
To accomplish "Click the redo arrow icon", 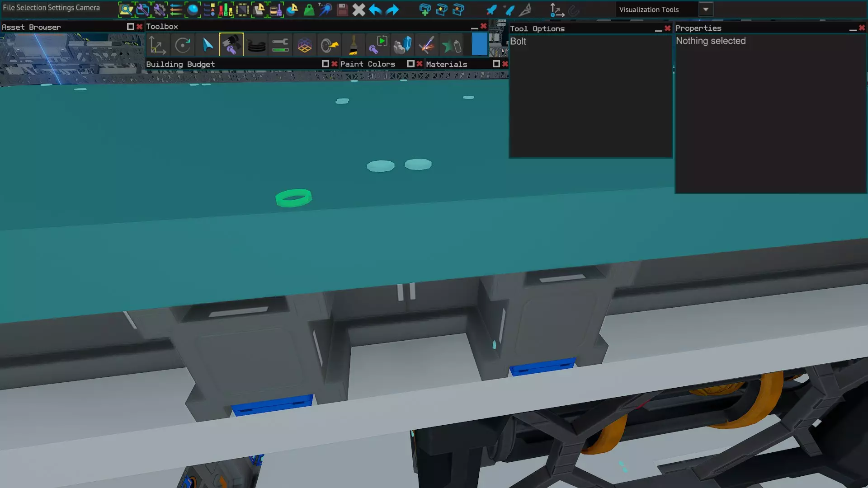I will point(392,9).
